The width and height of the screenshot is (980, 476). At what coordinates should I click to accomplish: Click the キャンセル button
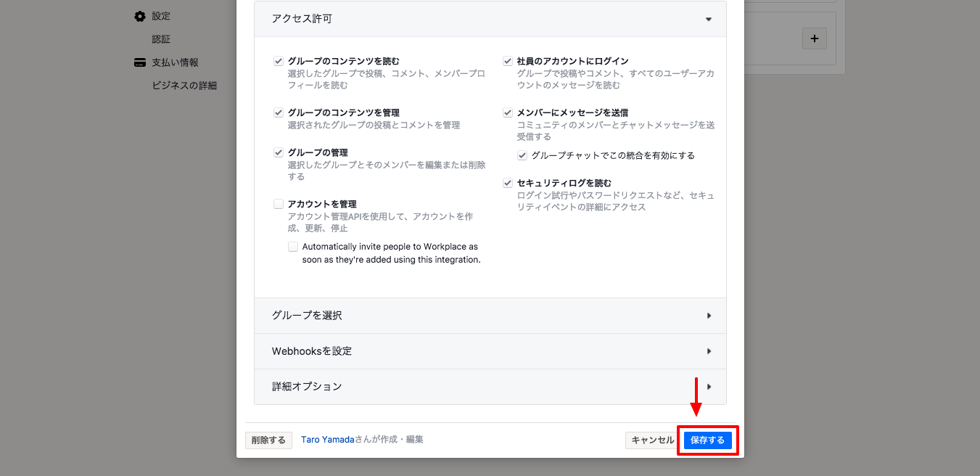point(652,440)
